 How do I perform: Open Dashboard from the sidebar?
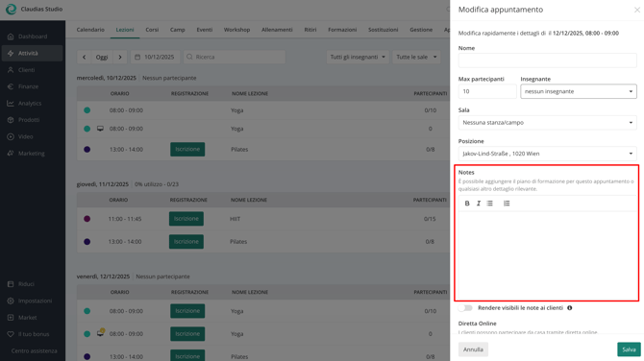(33, 36)
